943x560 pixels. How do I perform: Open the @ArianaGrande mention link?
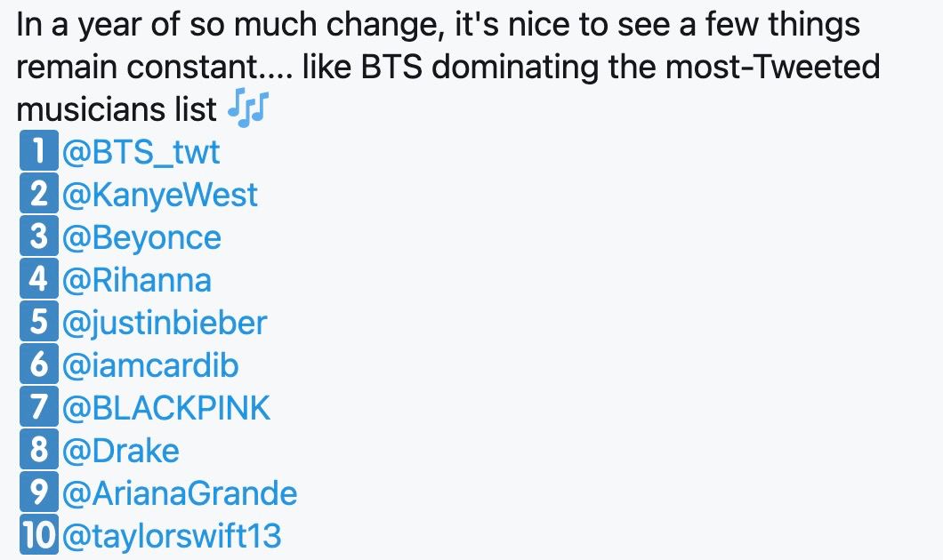[x=180, y=493]
